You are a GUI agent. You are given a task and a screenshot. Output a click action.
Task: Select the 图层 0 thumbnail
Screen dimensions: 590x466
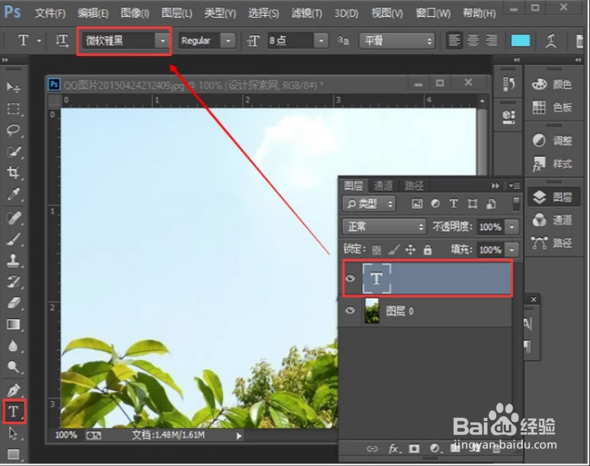point(372,311)
